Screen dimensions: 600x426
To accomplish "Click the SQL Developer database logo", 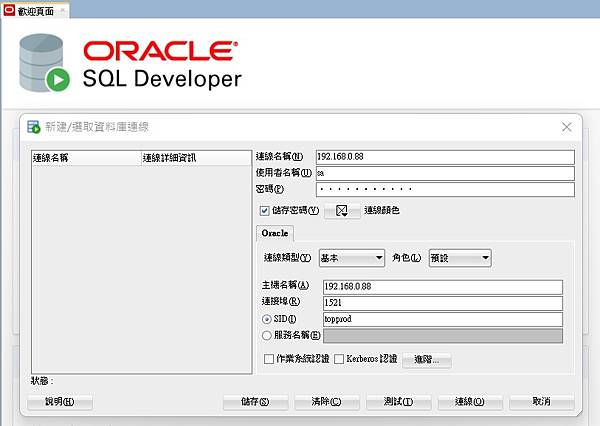I will point(44,63).
